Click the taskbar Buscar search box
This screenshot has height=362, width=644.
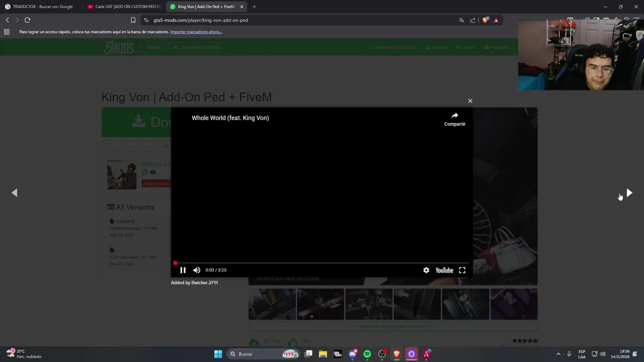(x=264, y=354)
